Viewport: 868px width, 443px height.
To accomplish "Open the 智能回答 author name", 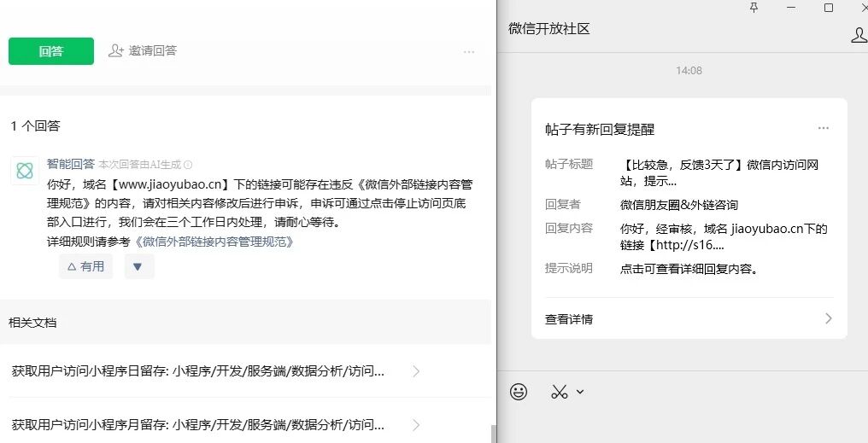I will coord(71,164).
